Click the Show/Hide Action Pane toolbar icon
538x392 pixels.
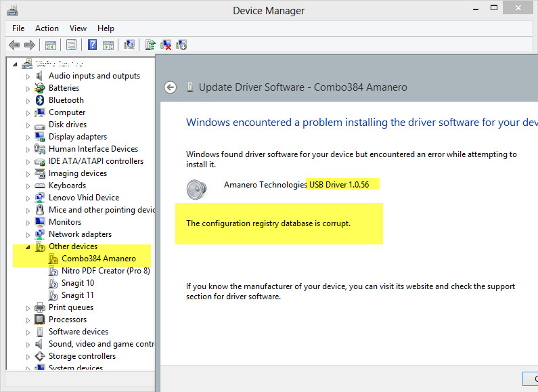[108, 45]
